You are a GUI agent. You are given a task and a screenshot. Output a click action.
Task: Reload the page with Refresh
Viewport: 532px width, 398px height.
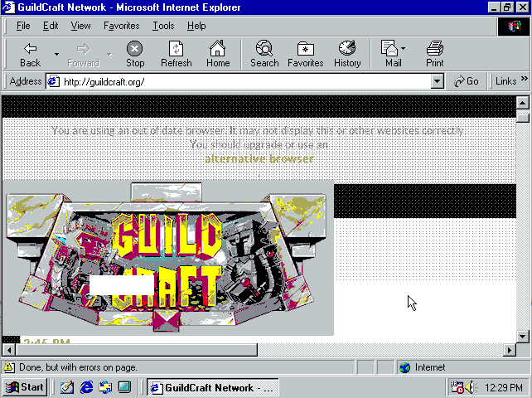tap(176, 55)
